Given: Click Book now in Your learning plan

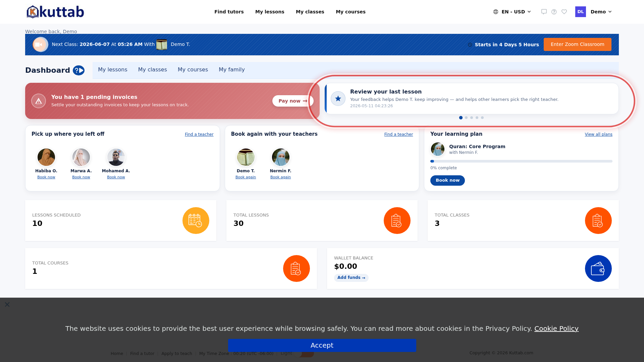Looking at the screenshot, I should 447,180.
